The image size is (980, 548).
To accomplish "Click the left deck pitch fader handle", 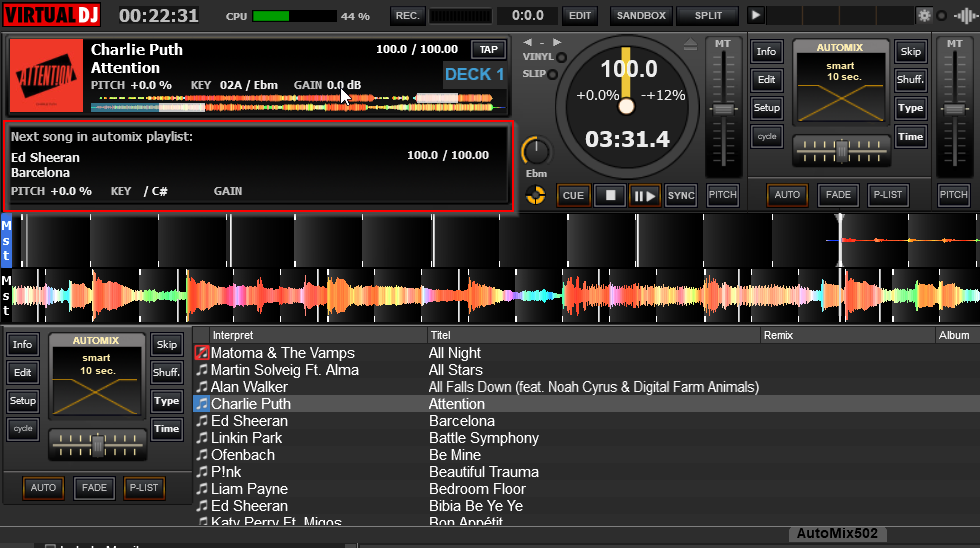I will click(x=723, y=110).
